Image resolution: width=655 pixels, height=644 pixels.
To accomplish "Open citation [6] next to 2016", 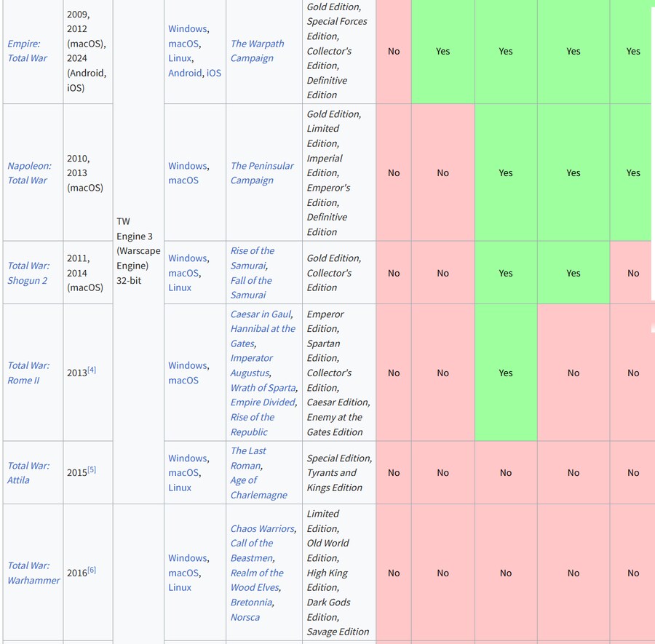I will pos(92,570).
